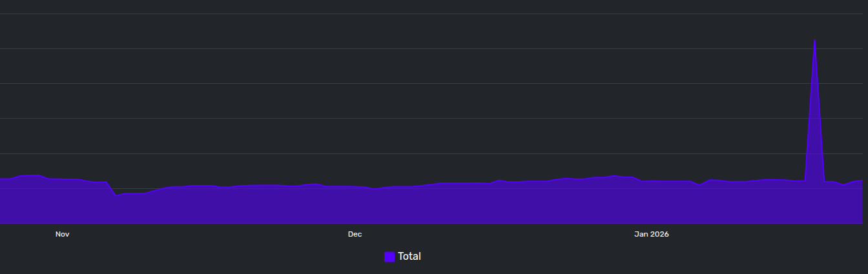The height and width of the screenshot is (274, 868).
Task: Click the tall spike peak in the chart
Action: [x=814, y=41]
